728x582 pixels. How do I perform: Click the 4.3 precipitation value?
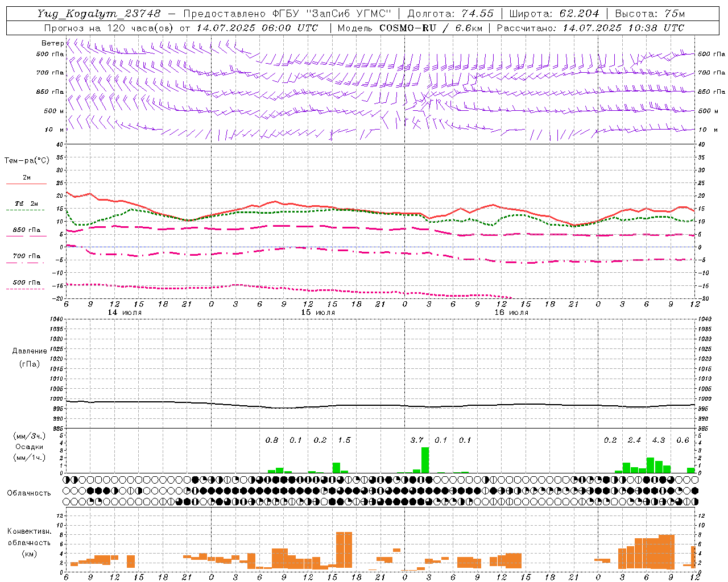tap(659, 440)
